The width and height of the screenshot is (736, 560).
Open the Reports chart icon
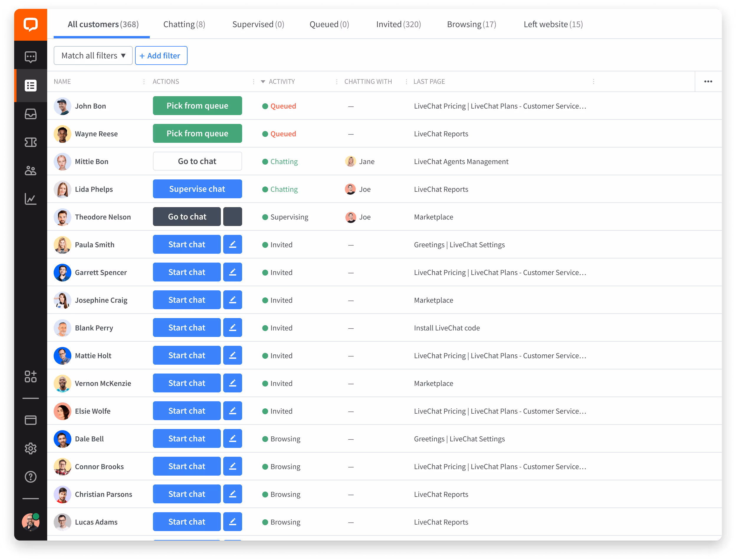click(30, 199)
